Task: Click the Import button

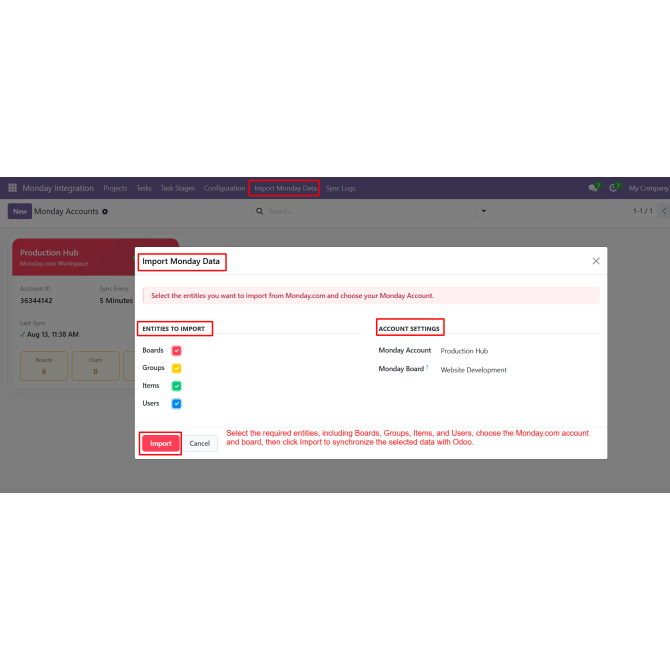Action: pyautogui.click(x=161, y=444)
